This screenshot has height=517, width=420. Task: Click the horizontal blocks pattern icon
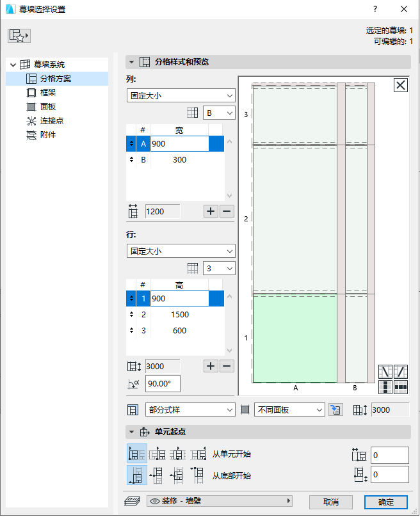coord(401,386)
